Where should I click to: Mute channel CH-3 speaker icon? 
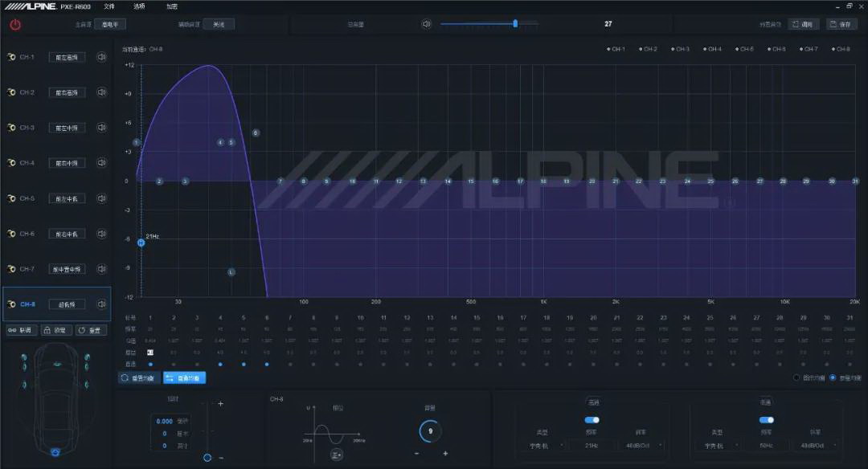[101, 127]
